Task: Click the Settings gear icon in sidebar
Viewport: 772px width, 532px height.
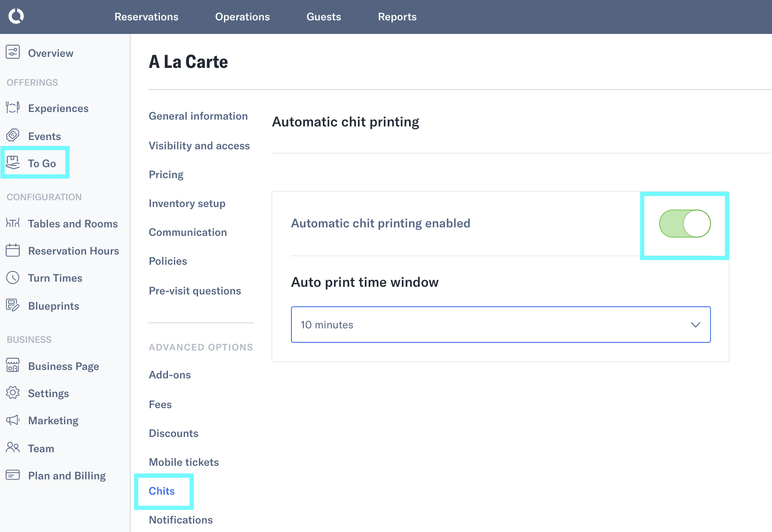Action: pos(13,393)
